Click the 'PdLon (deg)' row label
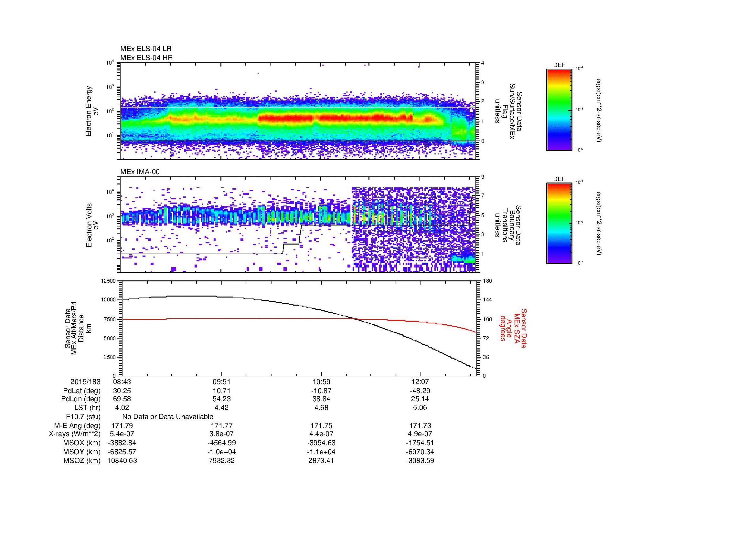This screenshot has height=534, width=756. [x=81, y=399]
